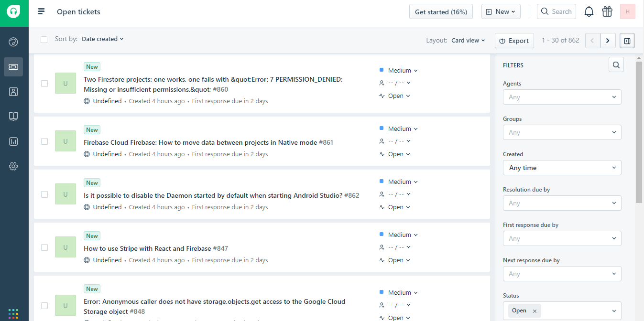The width and height of the screenshot is (644, 321).
Task: Click the blue priority square on ticket #861
Action: coord(382,128)
